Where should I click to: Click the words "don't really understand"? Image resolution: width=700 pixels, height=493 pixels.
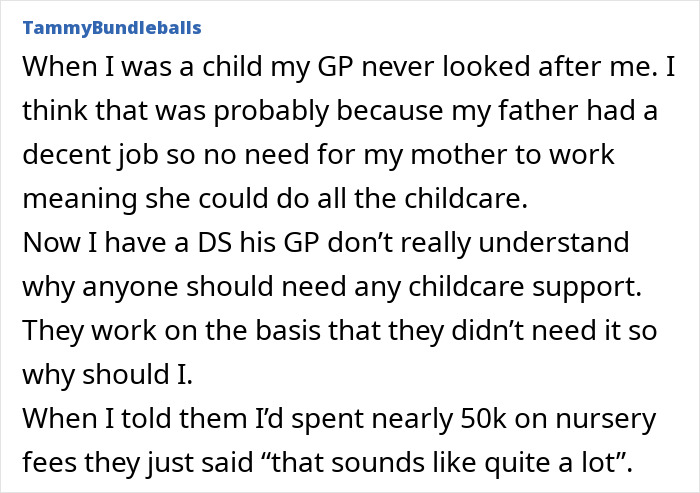pos(478,243)
